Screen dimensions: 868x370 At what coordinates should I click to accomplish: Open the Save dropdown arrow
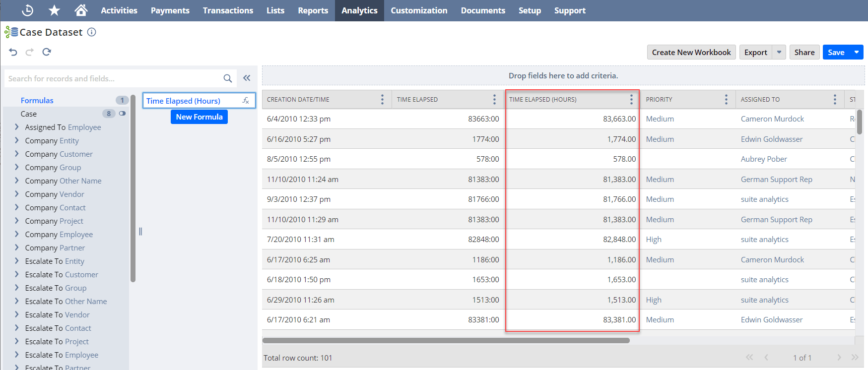click(857, 52)
